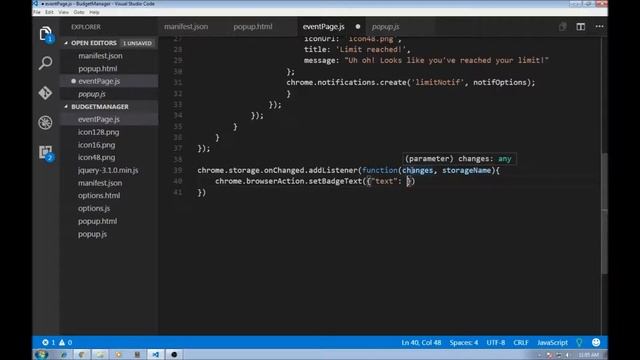Screen dimensions: 640x360
Task: Open the Extensions view icon
Action: click(46, 153)
